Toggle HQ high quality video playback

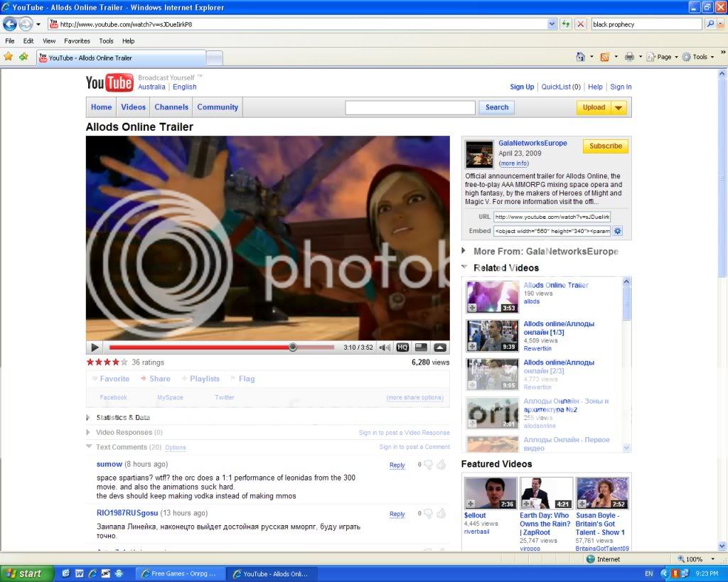coord(402,347)
